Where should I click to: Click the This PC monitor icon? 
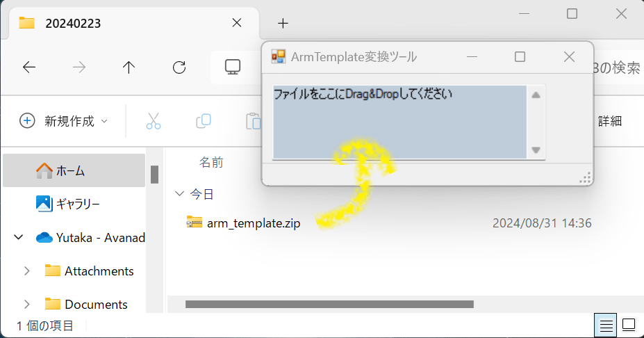[233, 67]
